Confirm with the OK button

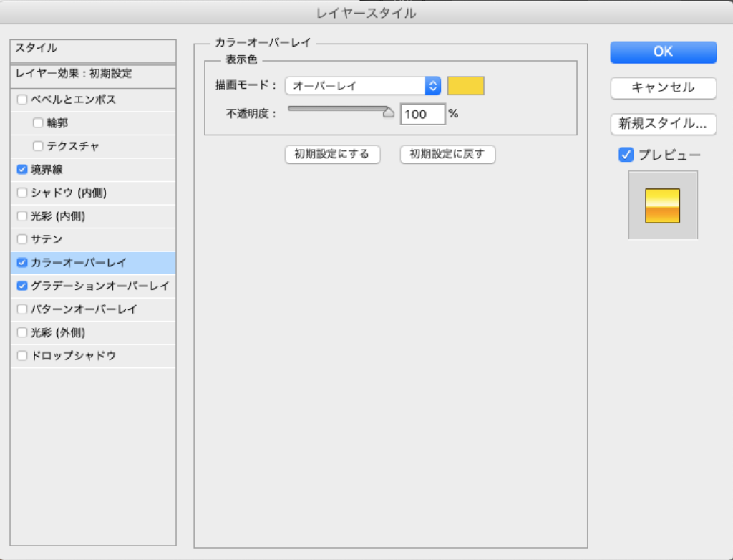tap(663, 52)
